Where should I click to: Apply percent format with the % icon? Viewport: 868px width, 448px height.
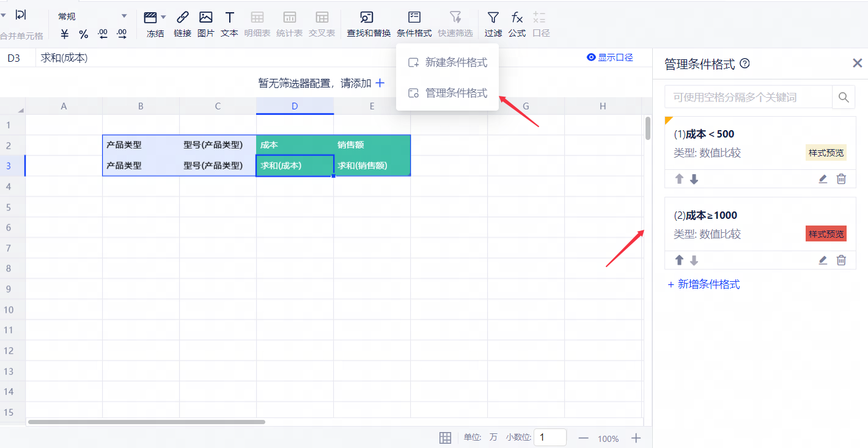(83, 34)
